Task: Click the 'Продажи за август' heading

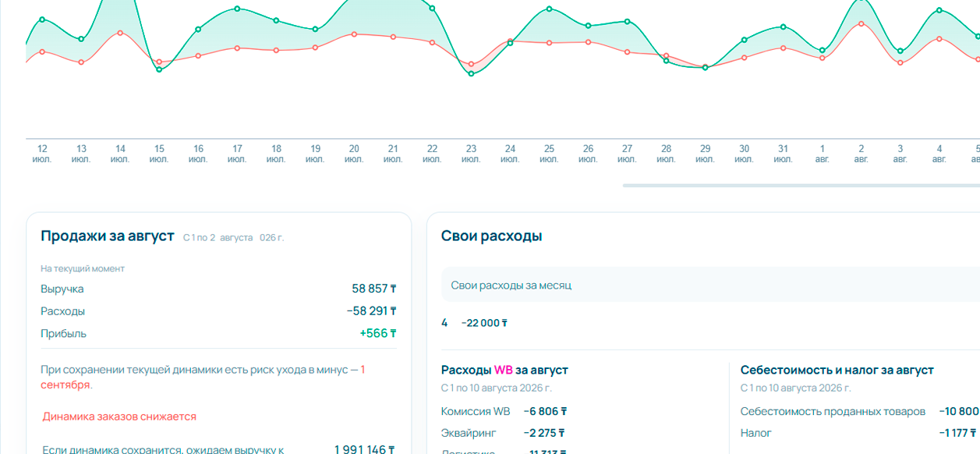Action: pyautogui.click(x=108, y=236)
